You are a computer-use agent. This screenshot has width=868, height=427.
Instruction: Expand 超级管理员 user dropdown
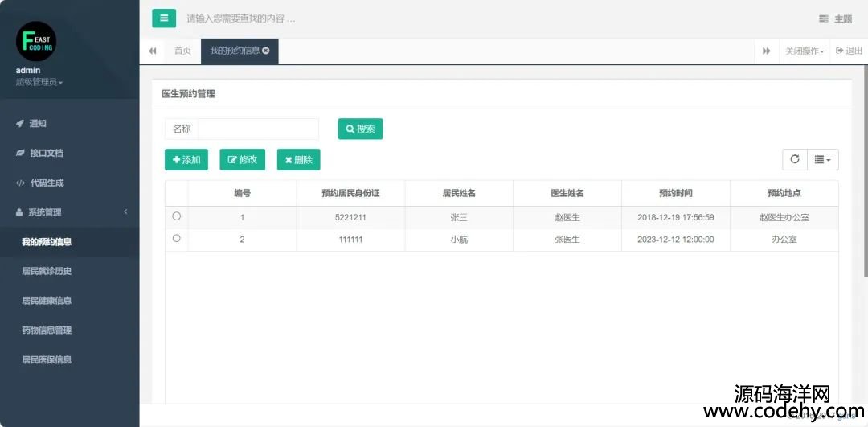pyautogui.click(x=39, y=82)
